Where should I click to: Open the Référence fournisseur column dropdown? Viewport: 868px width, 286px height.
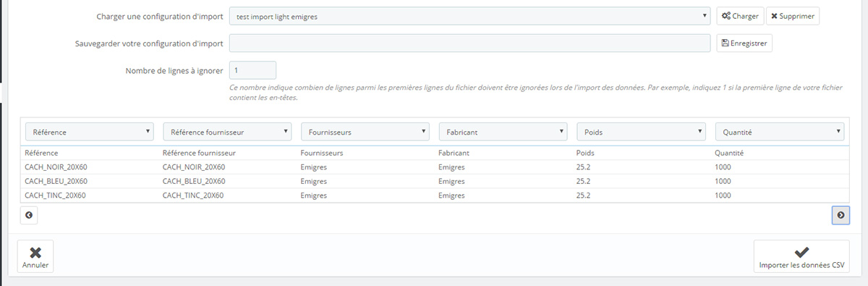[x=228, y=132]
